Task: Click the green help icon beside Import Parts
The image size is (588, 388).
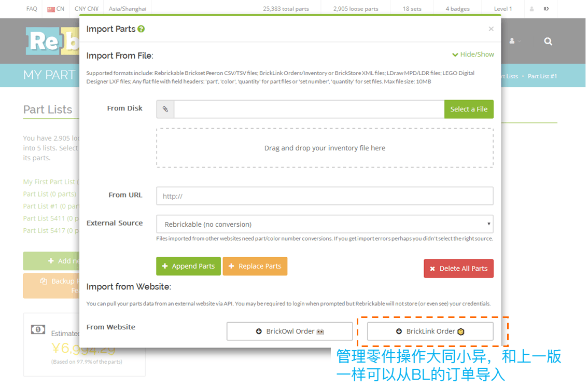Action: pyautogui.click(x=141, y=29)
